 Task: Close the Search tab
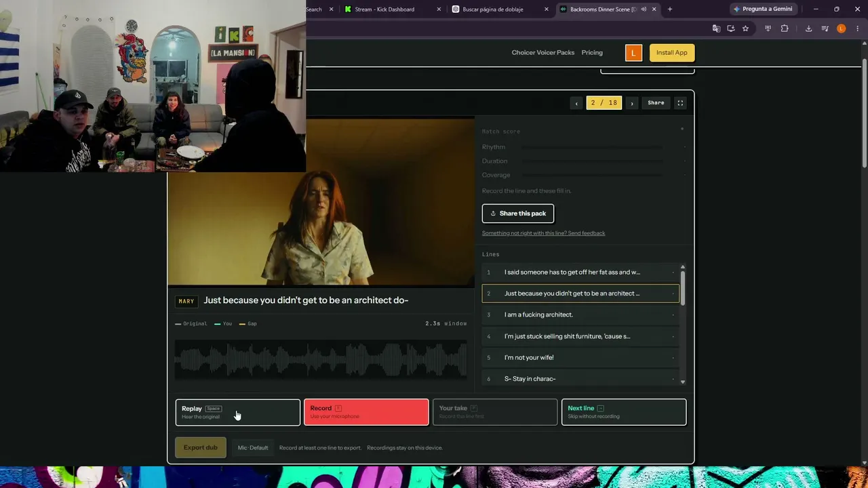[331, 9]
